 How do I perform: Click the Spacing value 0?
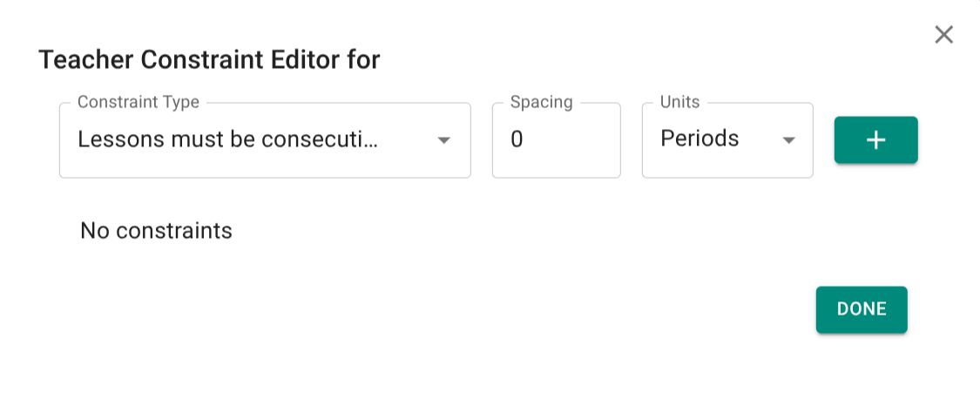pyautogui.click(x=517, y=139)
